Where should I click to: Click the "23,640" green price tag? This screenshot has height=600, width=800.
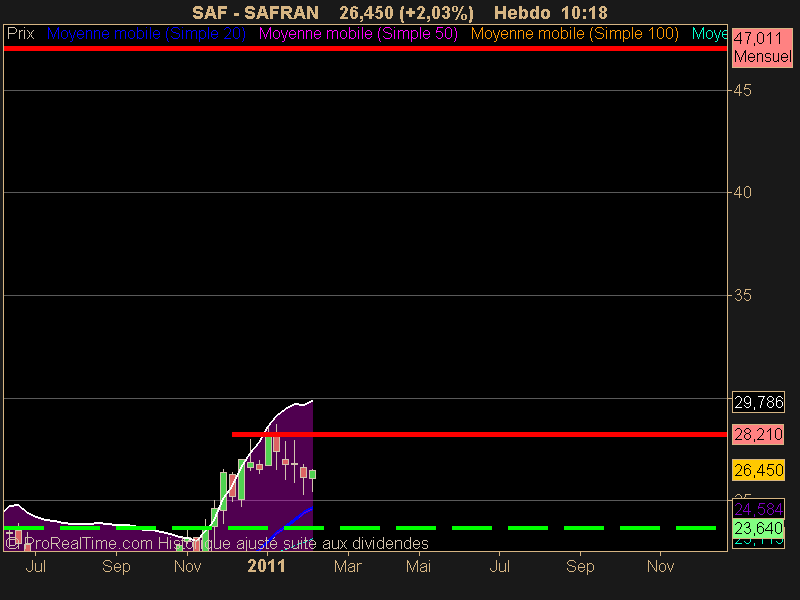coord(758,528)
